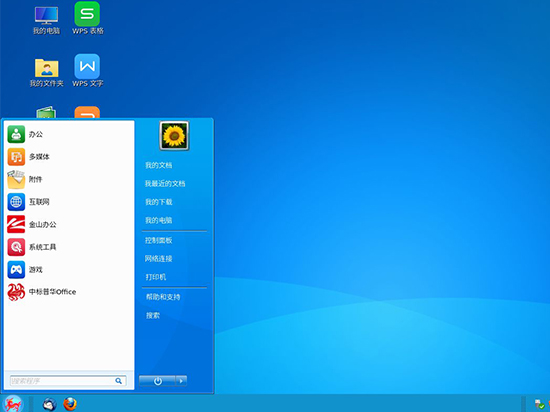Select 控制面板 in the start menu
This screenshot has height=412, width=550.
pos(159,241)
